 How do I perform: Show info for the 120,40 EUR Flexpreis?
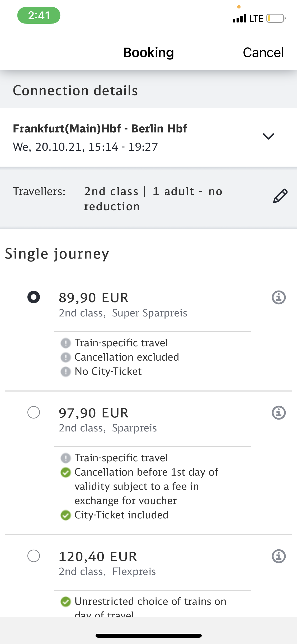coord(279,556)
